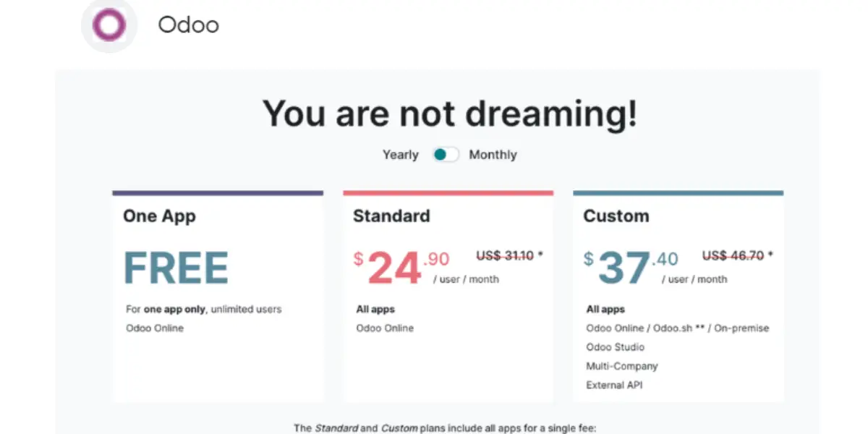Click "Multi-Company" feature in Custom plan
This screenshot has height=434, width=868.
pyautogui.click(x=622, y=366)
